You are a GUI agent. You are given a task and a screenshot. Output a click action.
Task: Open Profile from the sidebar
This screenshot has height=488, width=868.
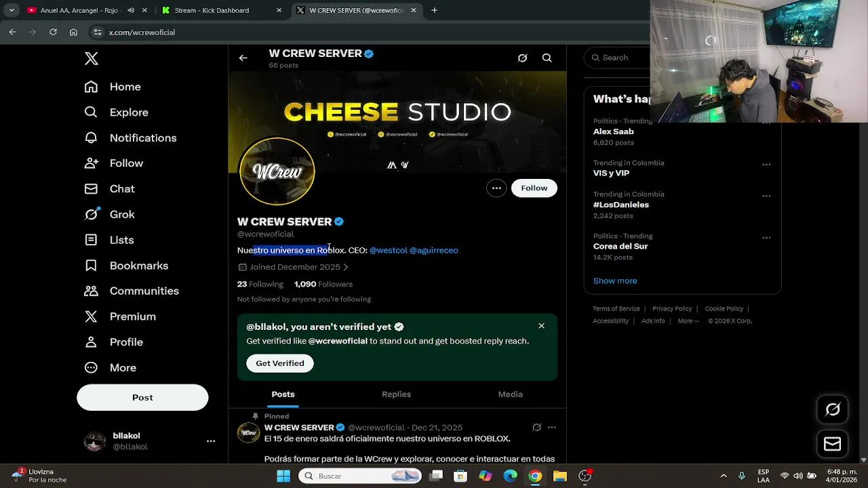point(113,342)
